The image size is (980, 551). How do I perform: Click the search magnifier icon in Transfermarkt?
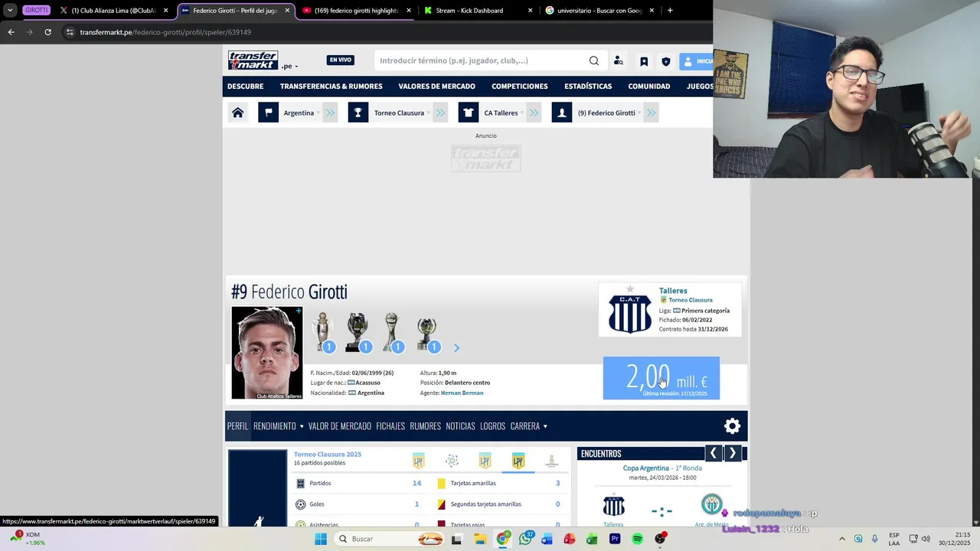594,61
